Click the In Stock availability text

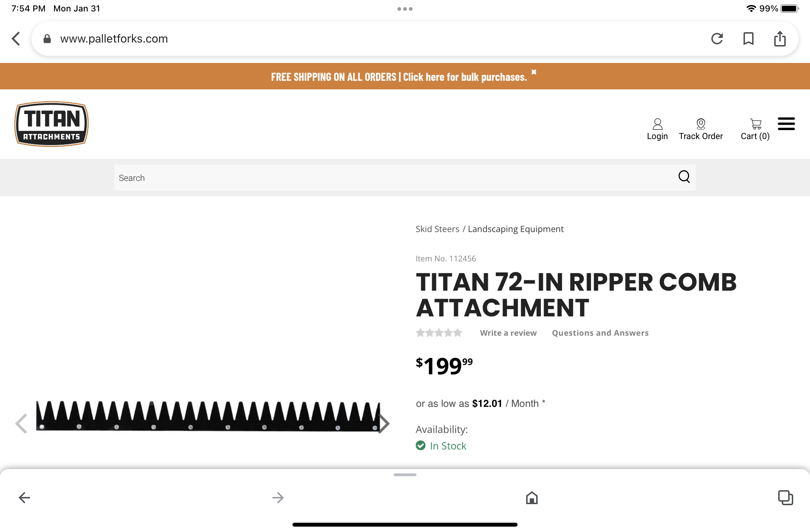tap(448, 446)
